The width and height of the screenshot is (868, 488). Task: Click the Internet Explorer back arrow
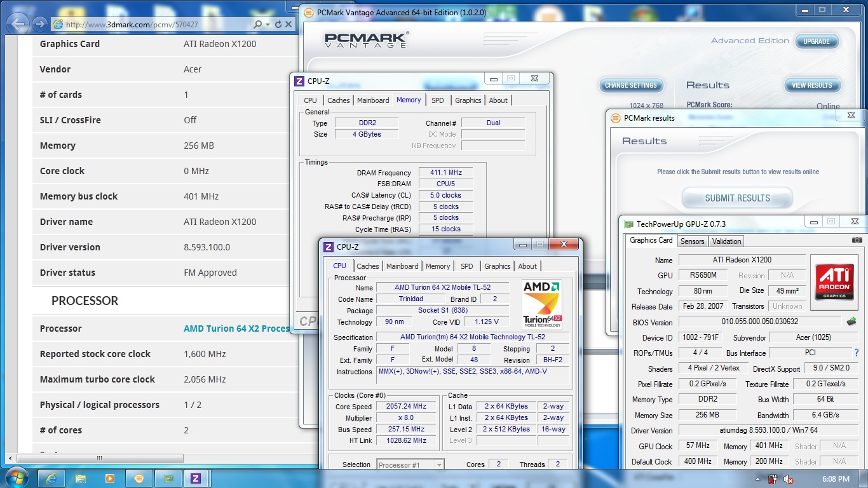tap(18, 24)
